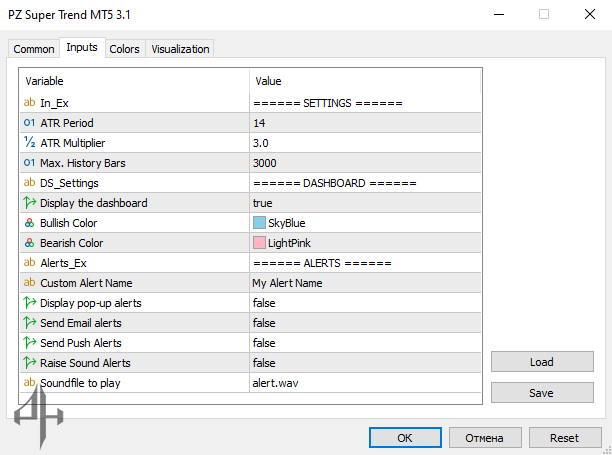Load a saved input preset
Screen dimensions: 612x455
tap(542, 362)
